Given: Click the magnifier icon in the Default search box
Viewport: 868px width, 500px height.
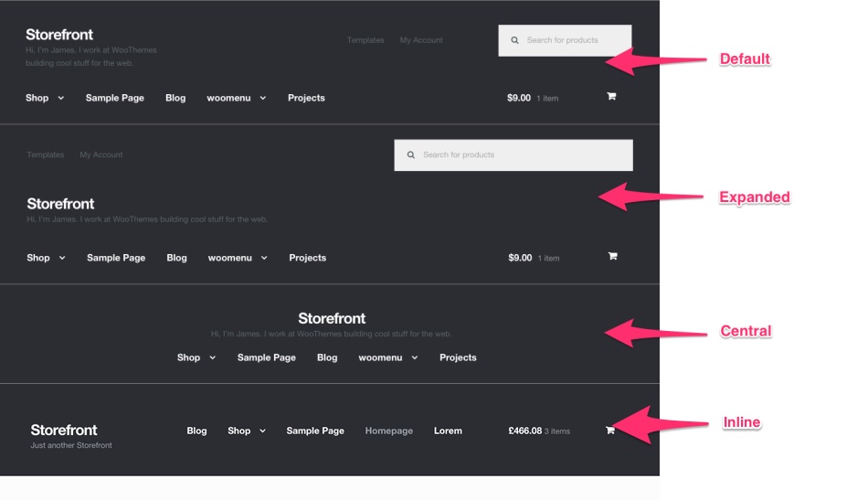Looking at the screenshot, I should pyautogui.click(x=514, y=40).
